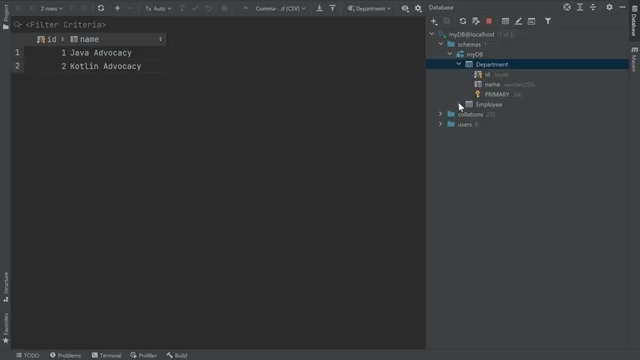The image size is (640, 360).
Task: Open the 2 rows page size dropdown
Action: (x=51, y=8)
